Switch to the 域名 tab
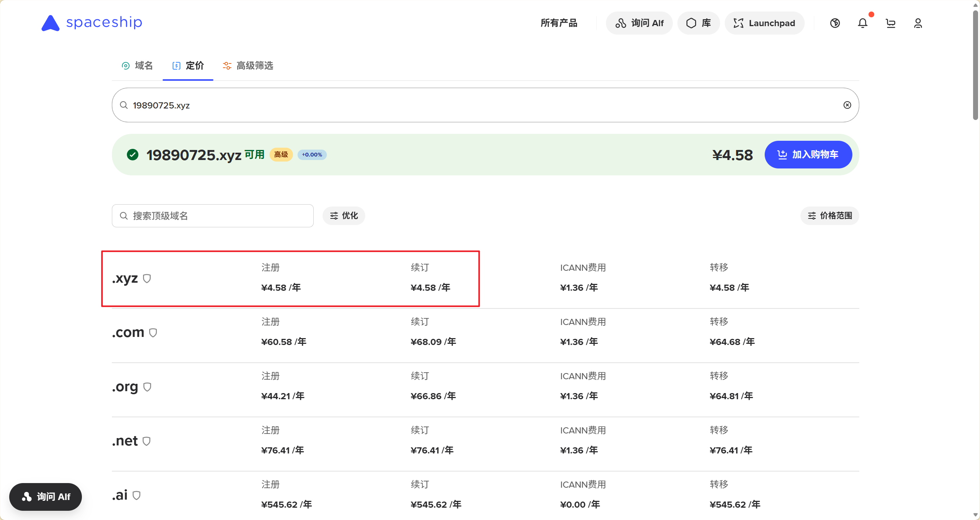 click(137, 65)
